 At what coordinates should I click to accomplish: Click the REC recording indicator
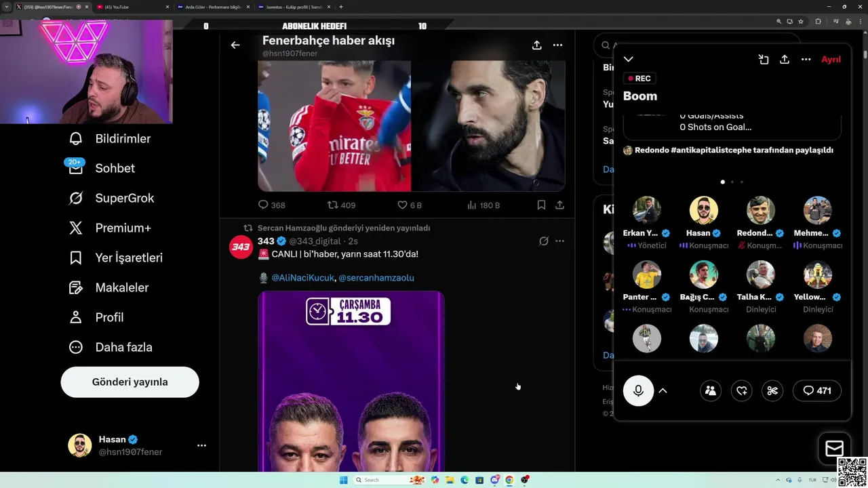click(639, 79)
